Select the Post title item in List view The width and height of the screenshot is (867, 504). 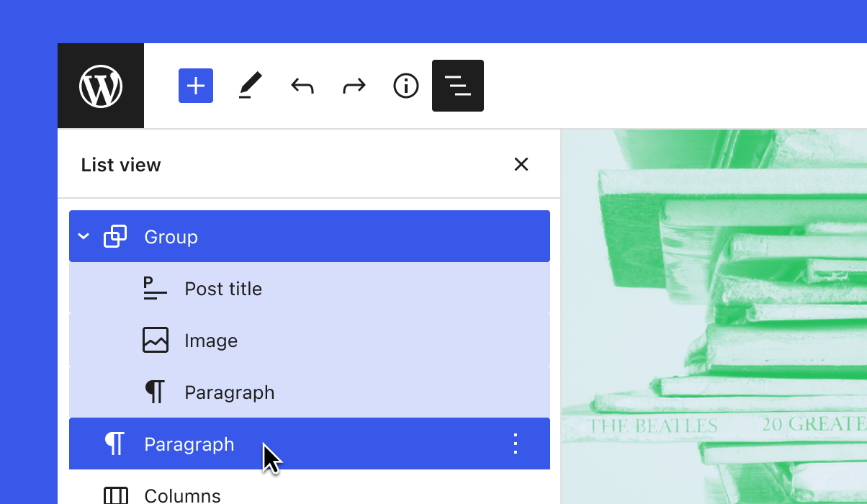tap(223, 288)
